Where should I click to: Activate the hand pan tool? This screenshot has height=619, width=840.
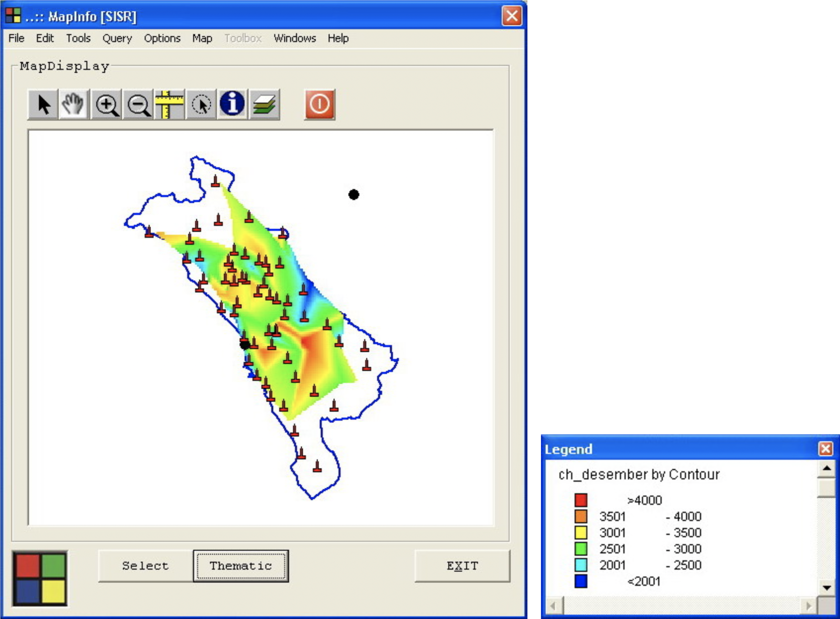(x=74, y=104)
